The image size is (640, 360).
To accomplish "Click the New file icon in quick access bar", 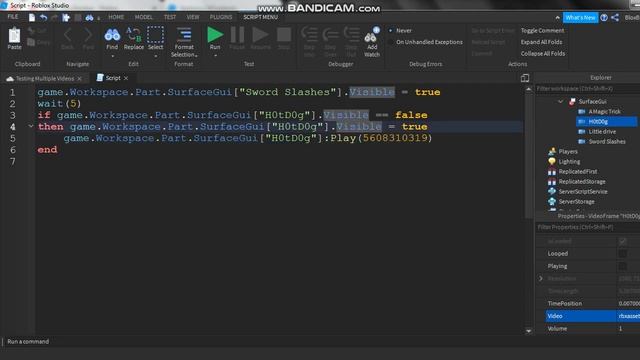I will (32, 17).
